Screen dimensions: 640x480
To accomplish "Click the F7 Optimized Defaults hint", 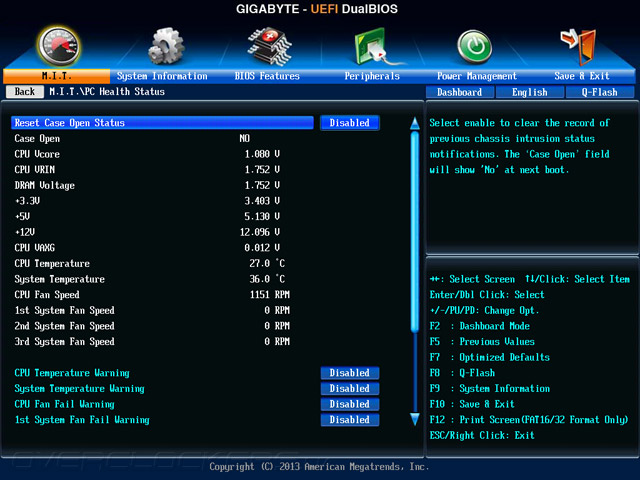I will (x=490, y=357).
